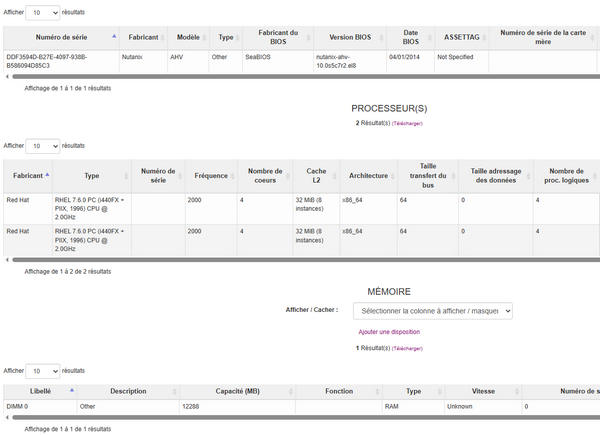The height and width of the screenshot is (435, 600).
Task: Sort memory table by Libellé arrow
Action: coord(71,391)
